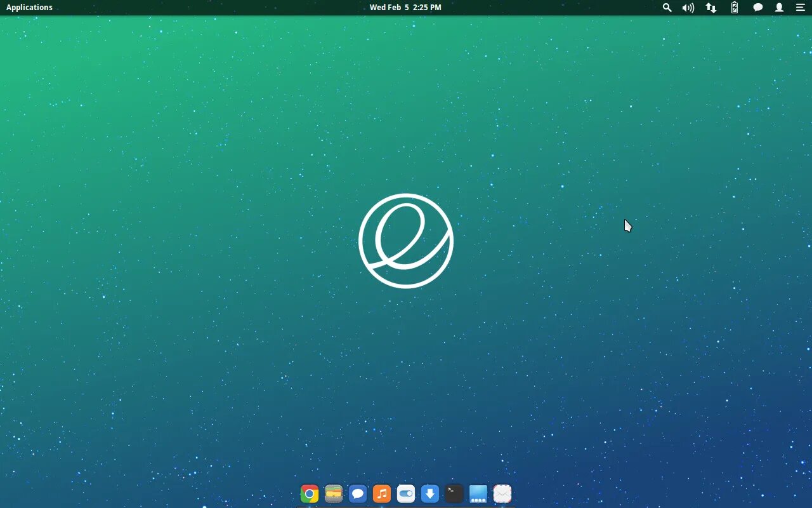Open the messaging speech-bubble indicator
The height and width of the screenshot is (508, 812).
pos(757,8)
